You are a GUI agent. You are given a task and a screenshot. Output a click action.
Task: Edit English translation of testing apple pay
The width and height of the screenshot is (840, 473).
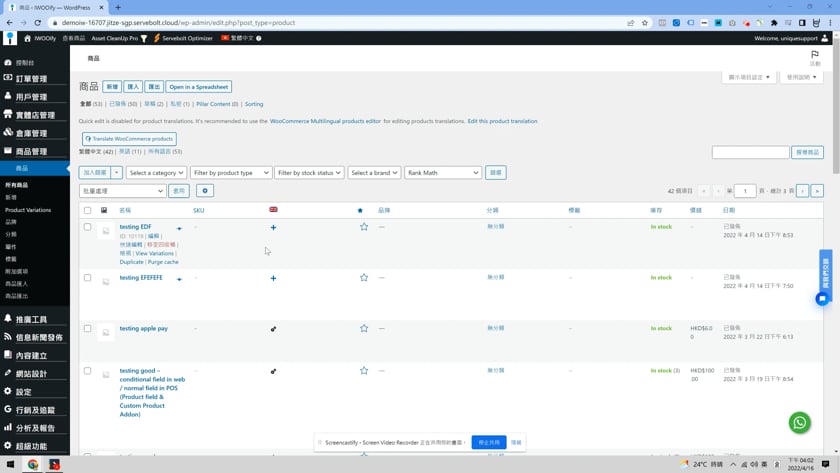point(273,329)
